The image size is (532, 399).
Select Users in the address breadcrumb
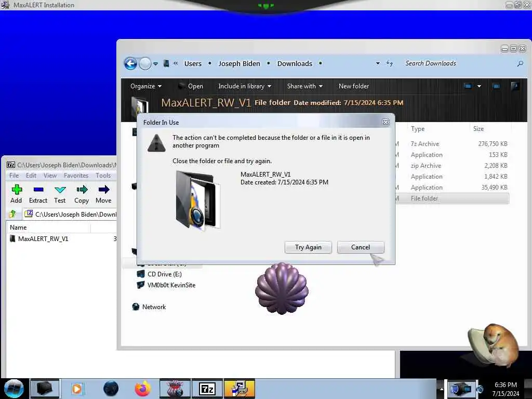click(193, 63)
